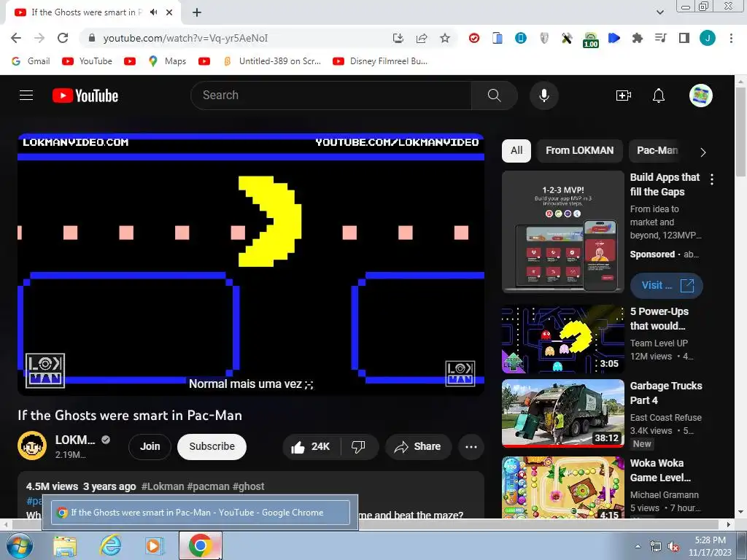Open LOKMAN channel avatar
The image size is (747, 560).
tap(32, 446)
